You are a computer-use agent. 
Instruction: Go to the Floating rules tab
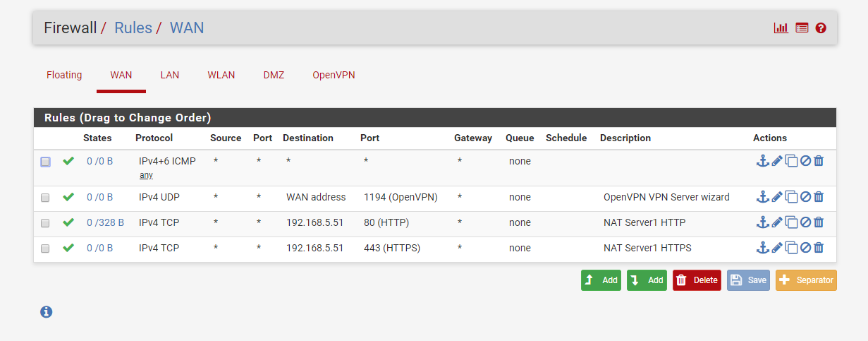click(64, 75)
